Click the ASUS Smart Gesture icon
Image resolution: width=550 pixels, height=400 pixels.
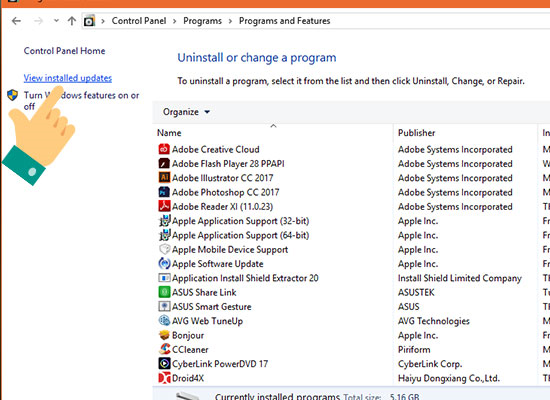coord(164,306)
